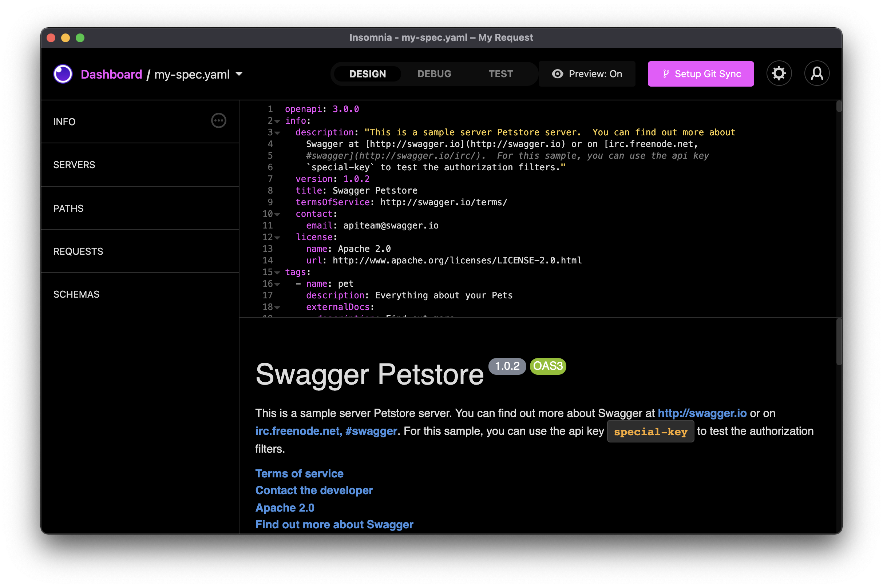Click the ellipsis icon next to INFO
The image size is (883, 588).
tap(218, 121)
